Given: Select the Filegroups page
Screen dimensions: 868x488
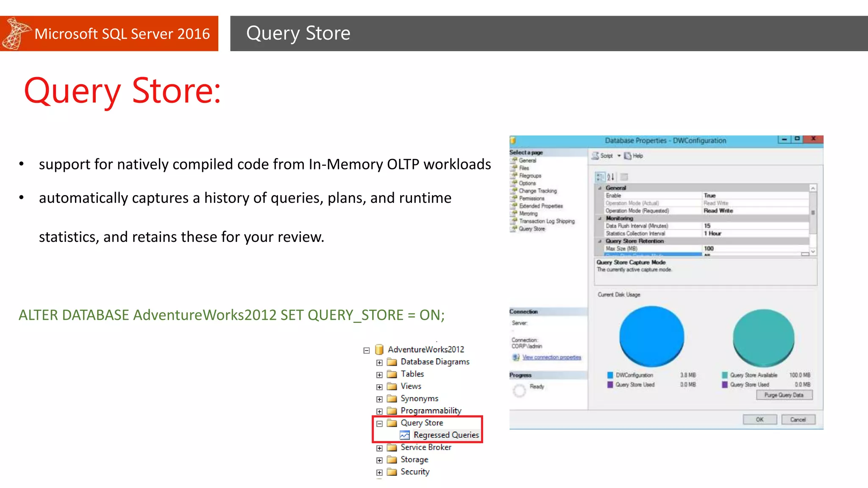Looking at the screenshot, I should 530,176.
